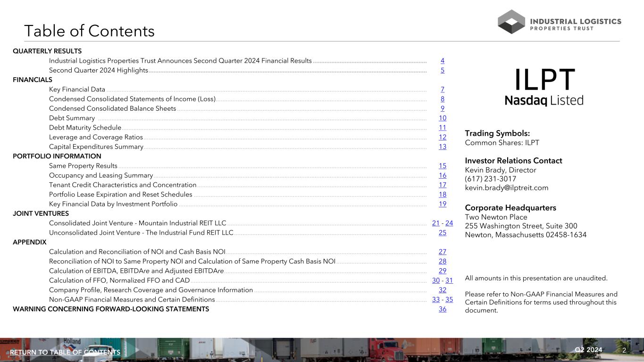644x362 pixels.
Task: Open Capital Expenditures Summary page 13
Action: (442, 147)
